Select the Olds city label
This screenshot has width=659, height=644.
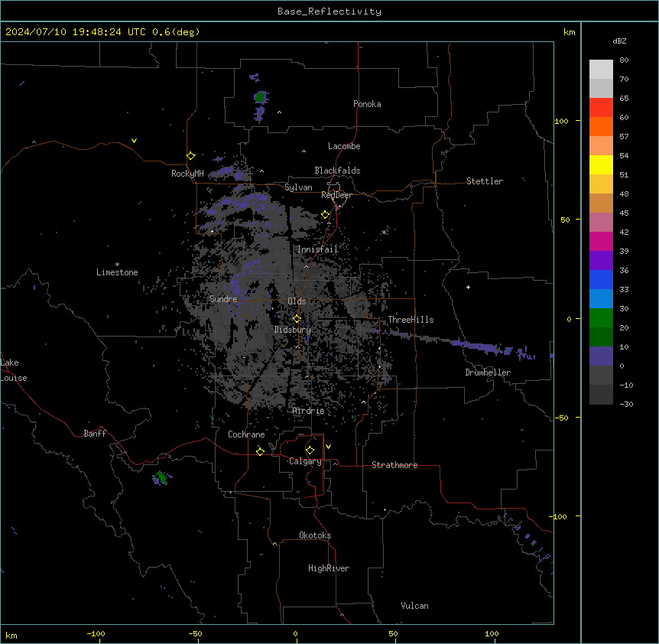tap(297, 301)
